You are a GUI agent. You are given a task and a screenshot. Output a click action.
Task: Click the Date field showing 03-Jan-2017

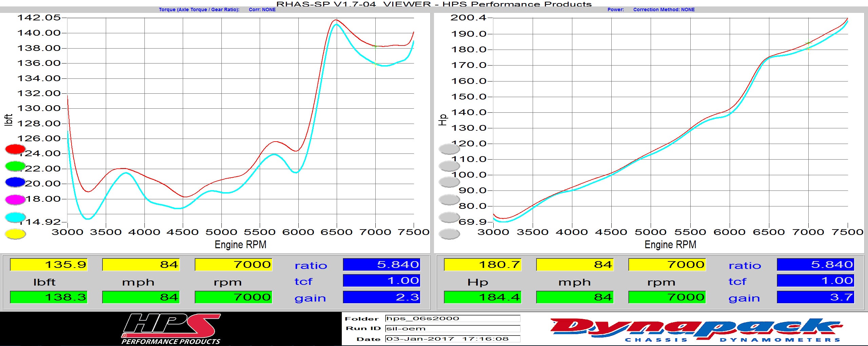452,339
